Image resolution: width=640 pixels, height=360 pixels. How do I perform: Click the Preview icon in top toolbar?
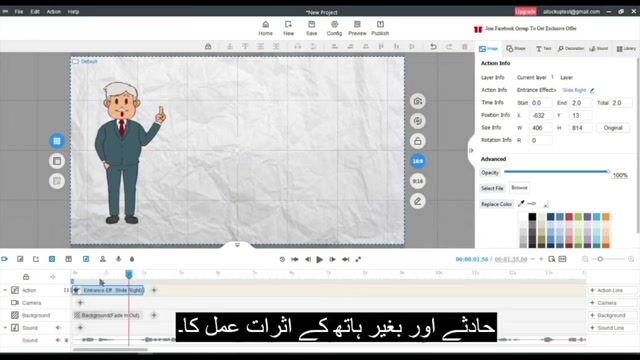(357, 24)
